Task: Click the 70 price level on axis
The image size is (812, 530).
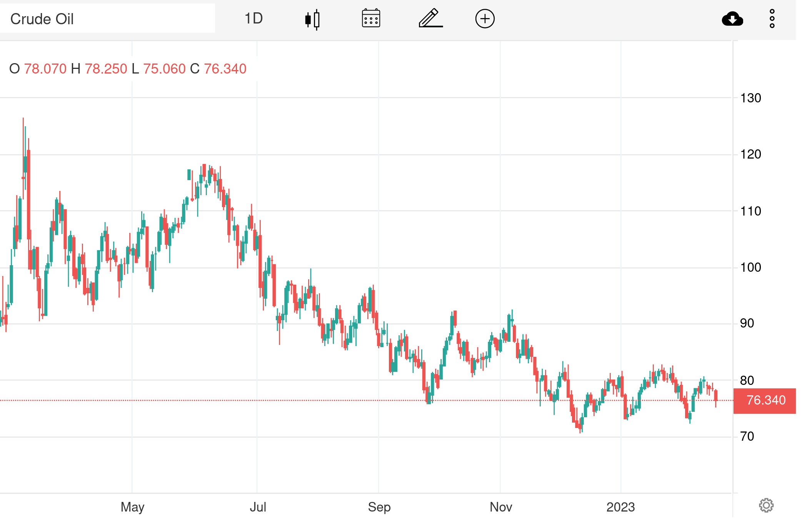Action: (x=747, y=436)
